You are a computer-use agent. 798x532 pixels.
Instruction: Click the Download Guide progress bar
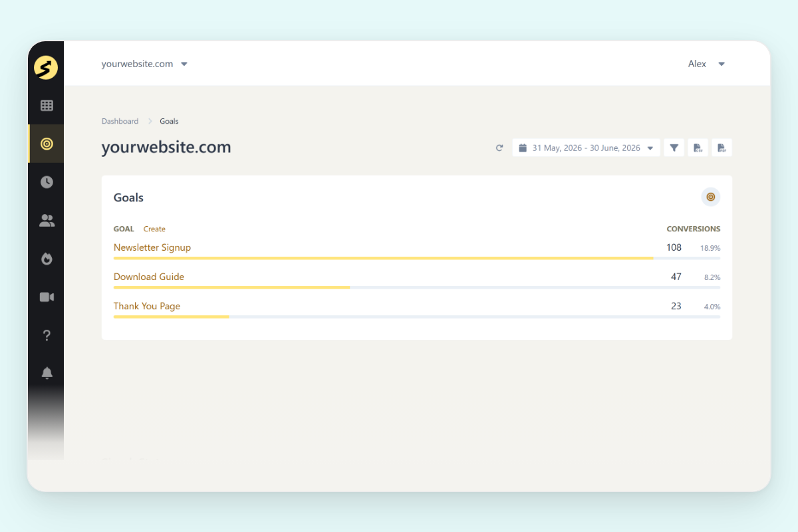pos(417,287)
